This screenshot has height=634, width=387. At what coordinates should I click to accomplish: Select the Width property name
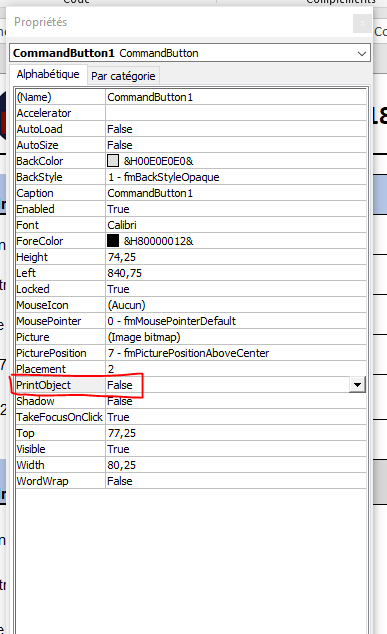coord(30,465)
